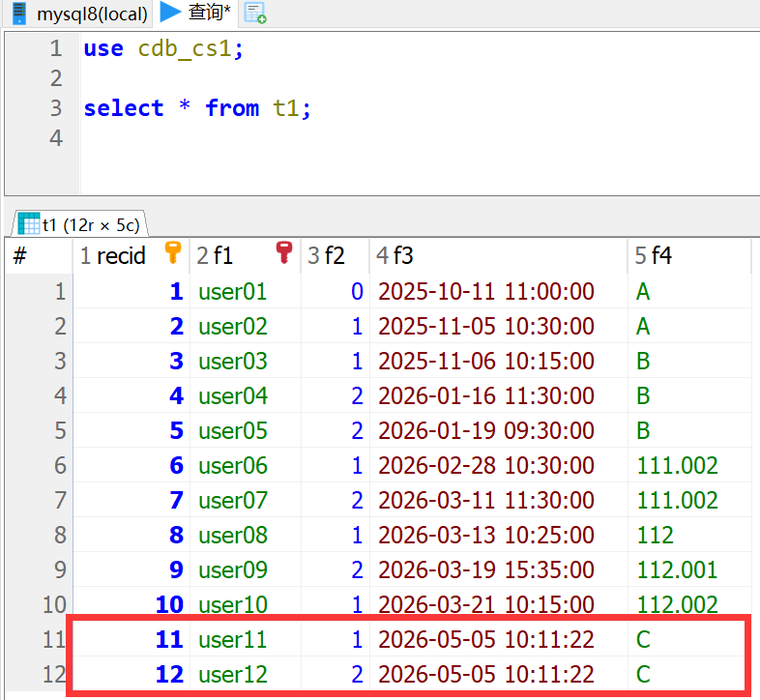Sort by the recid column header

[131, 255]
